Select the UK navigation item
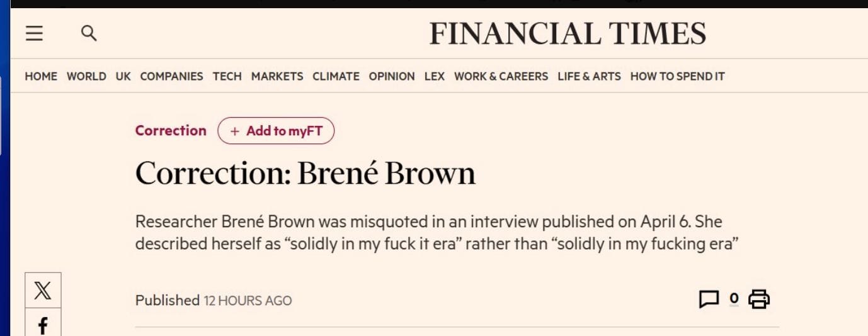Image resolution: width=868 pixels, height=336 pixels. coord(123,76)
